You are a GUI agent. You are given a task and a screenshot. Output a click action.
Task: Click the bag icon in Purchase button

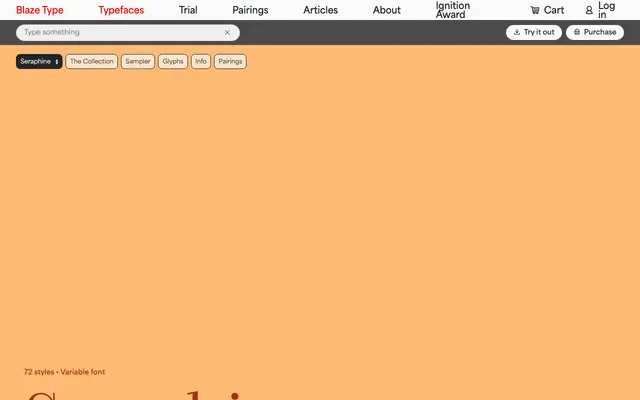(x=577, y=32)
